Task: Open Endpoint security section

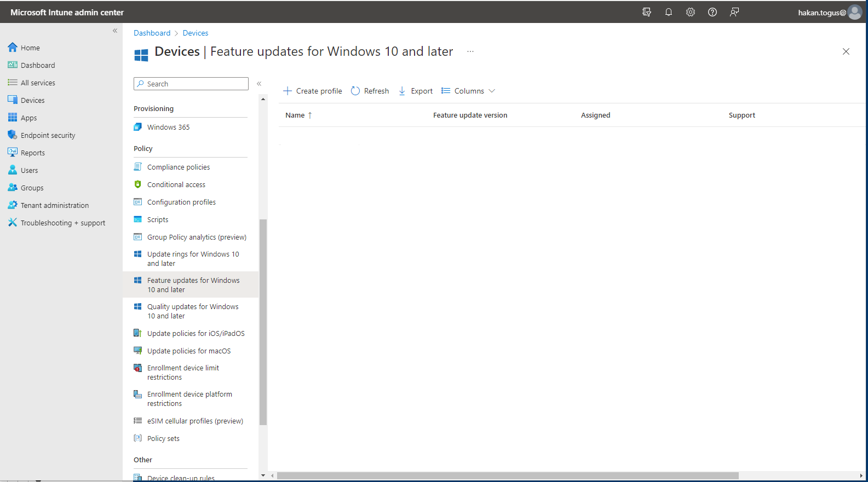Action: (x=48, y=135)
